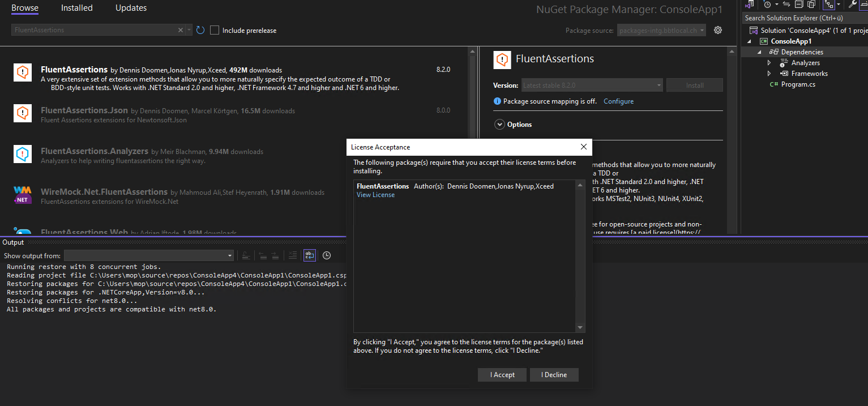This screenshot has height=406, width=868.
Task: Click I Accept button
Action: point(502,375)
